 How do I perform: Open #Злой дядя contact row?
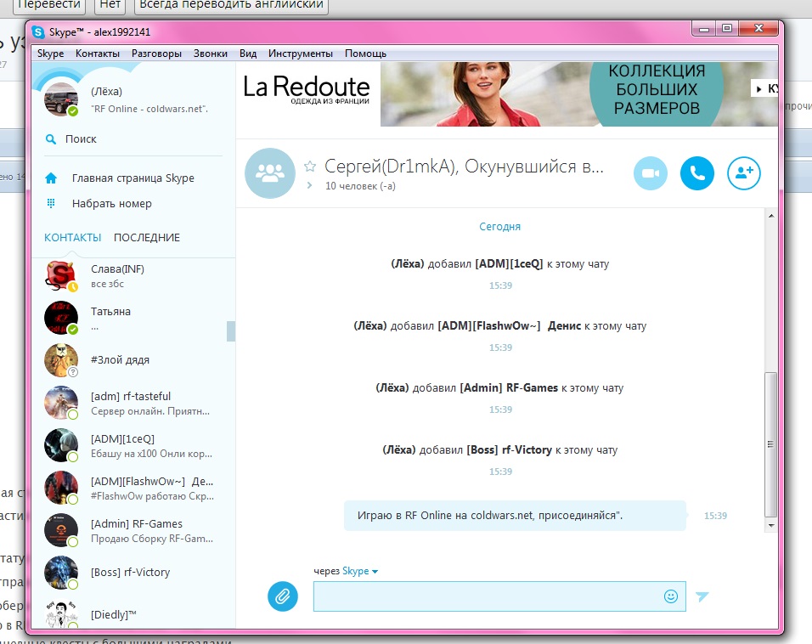133,360
